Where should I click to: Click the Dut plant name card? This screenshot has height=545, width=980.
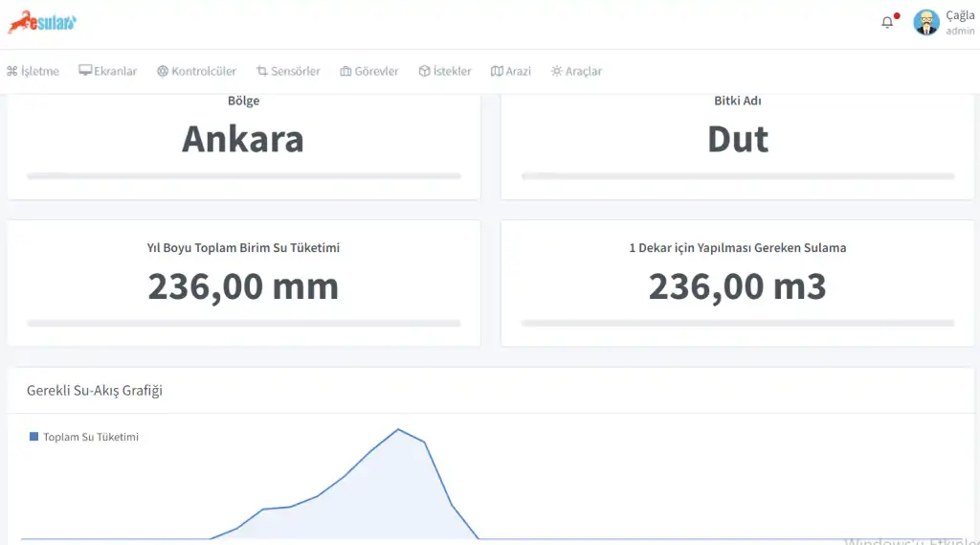pos(737,140)
